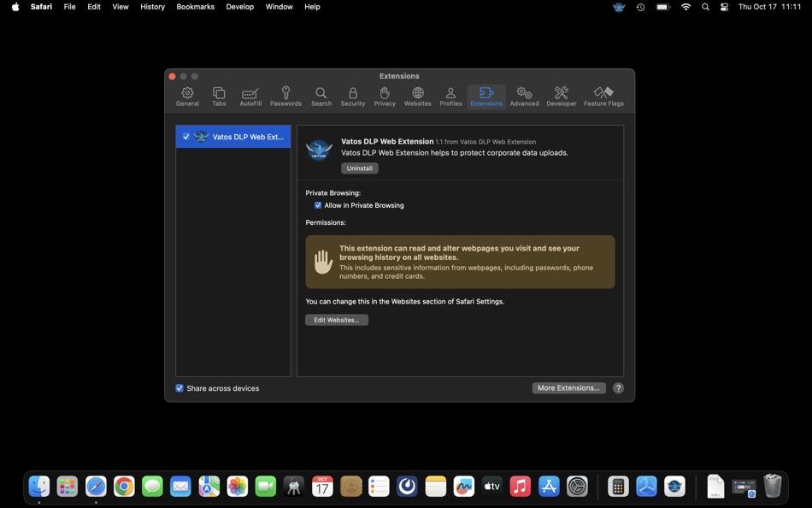Open Reminders from the Dock
This screenshot has height=508, width=812.
379,487
